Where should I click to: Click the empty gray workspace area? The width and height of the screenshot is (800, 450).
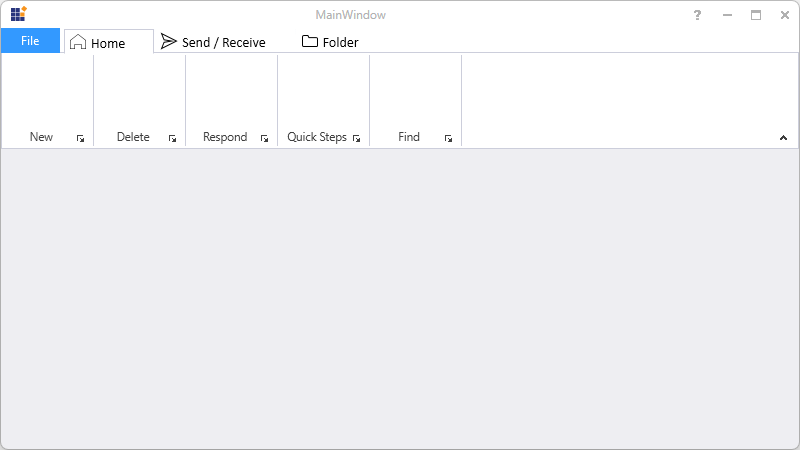400,300
